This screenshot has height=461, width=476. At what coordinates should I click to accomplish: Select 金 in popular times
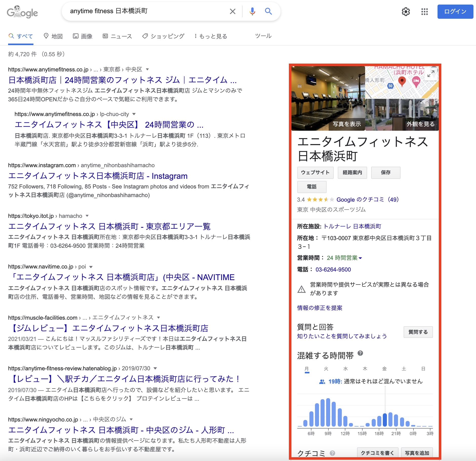pyautogui.click(x=384, y=369)
